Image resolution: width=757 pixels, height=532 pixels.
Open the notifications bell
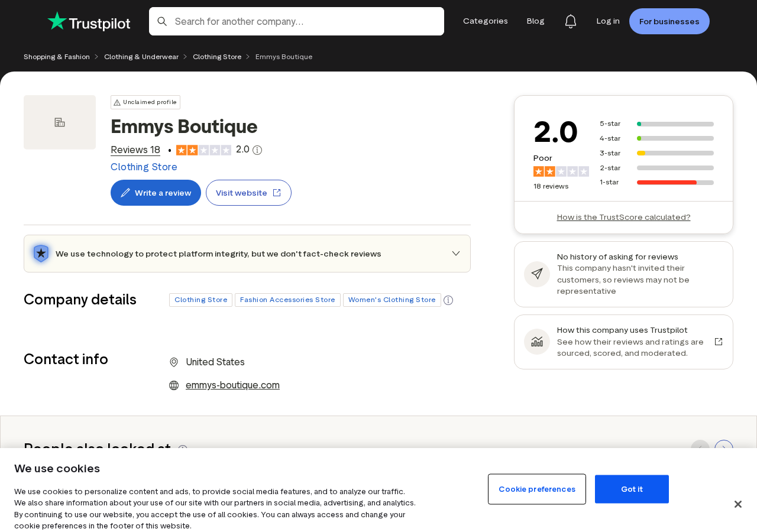[x=570, y=21]
